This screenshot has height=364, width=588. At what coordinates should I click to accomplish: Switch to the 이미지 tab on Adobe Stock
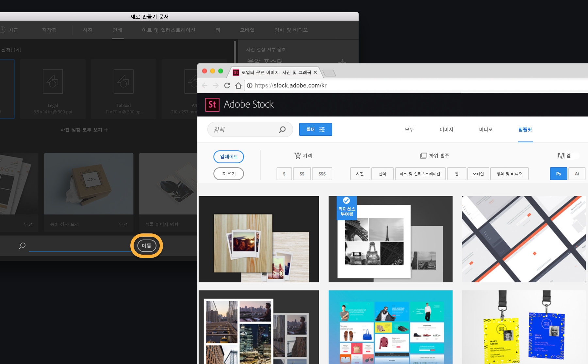pos(447,129)
